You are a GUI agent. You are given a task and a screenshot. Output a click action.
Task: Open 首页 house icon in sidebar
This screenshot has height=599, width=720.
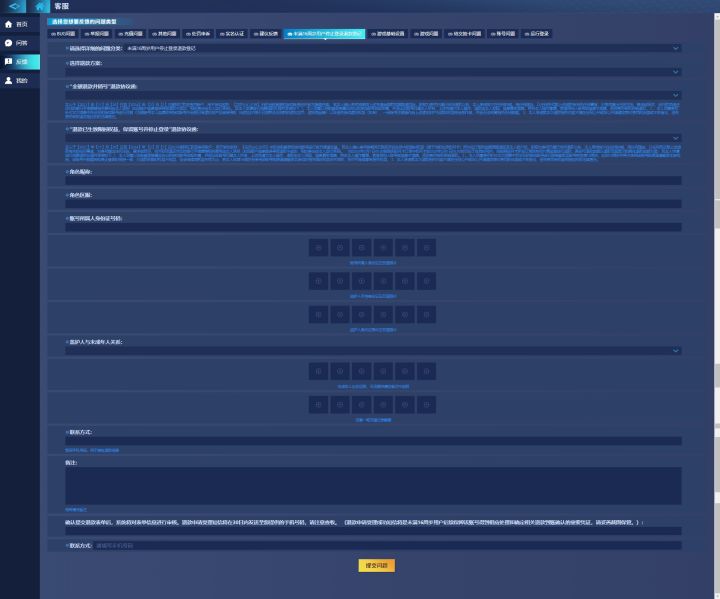coord(8,24)
